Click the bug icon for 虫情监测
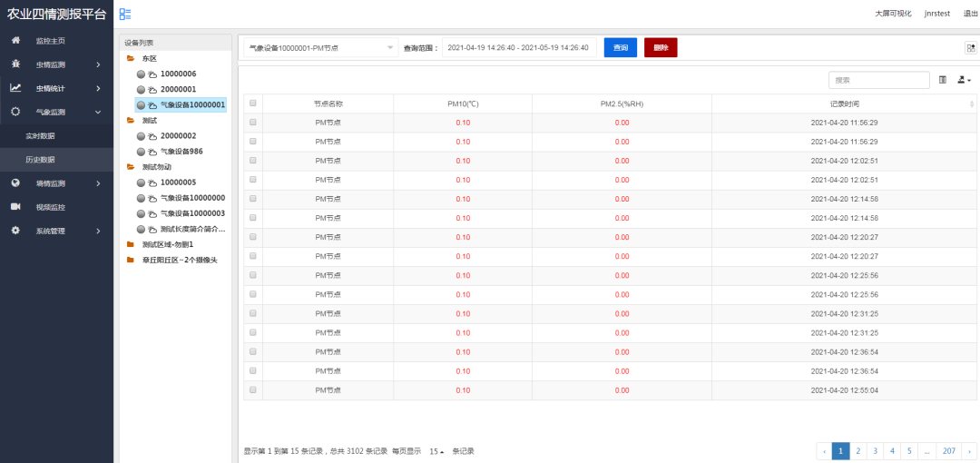This screenshot has width=980, height=463. [x=15, y=64]
